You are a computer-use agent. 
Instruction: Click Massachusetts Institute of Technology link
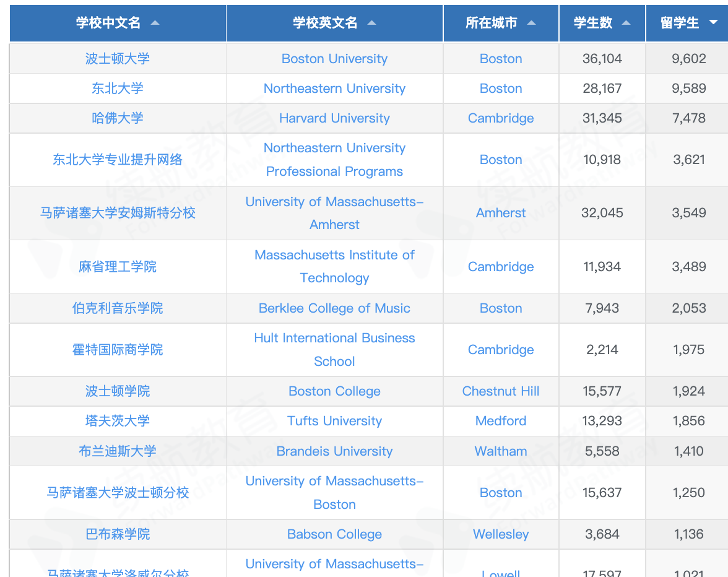coord(334,266)
